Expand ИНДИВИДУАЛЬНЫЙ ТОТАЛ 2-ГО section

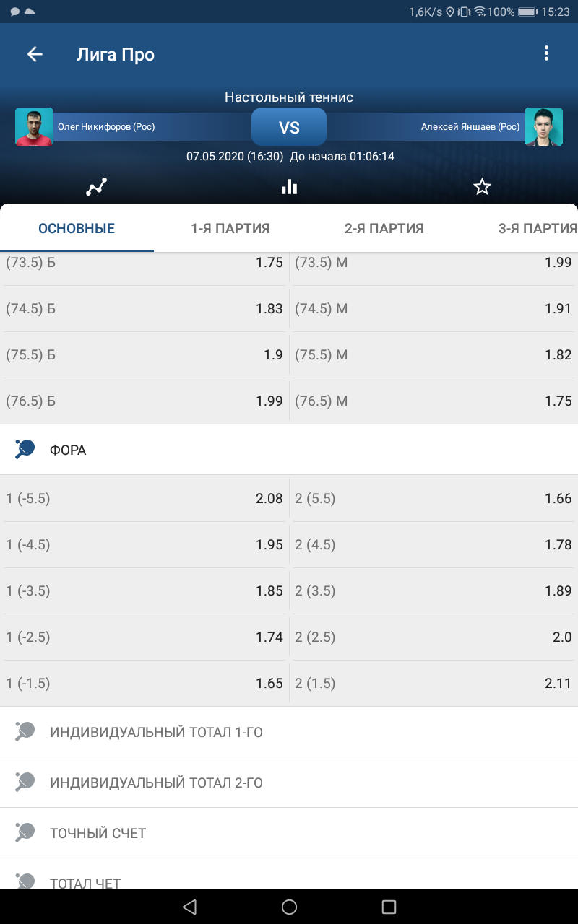coord(289,783)
